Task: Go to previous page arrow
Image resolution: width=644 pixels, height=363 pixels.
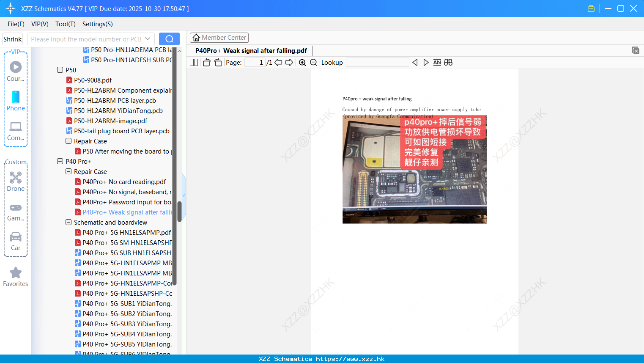Action: [278, 62]
